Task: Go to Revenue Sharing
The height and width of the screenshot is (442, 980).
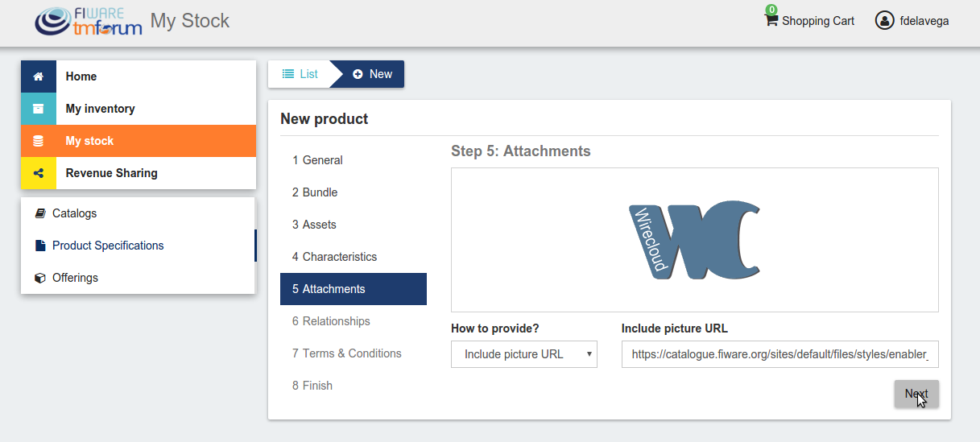Action: (139, 173)
